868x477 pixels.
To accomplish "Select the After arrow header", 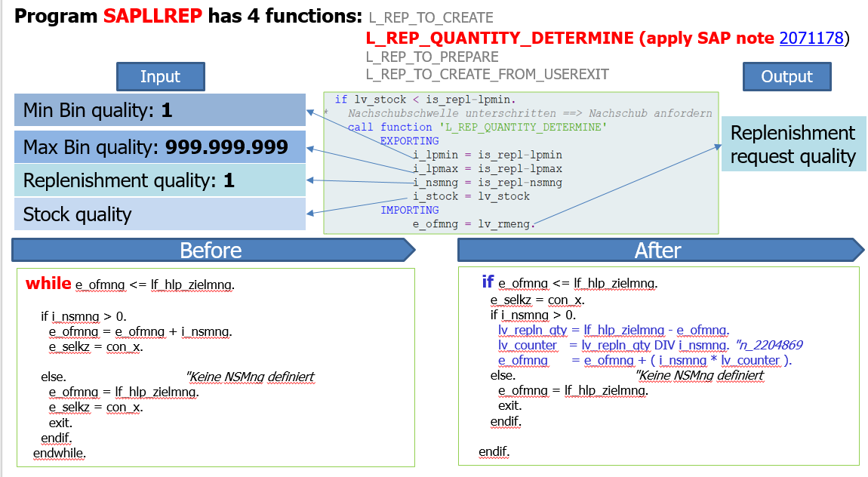I will coord(660,250).
